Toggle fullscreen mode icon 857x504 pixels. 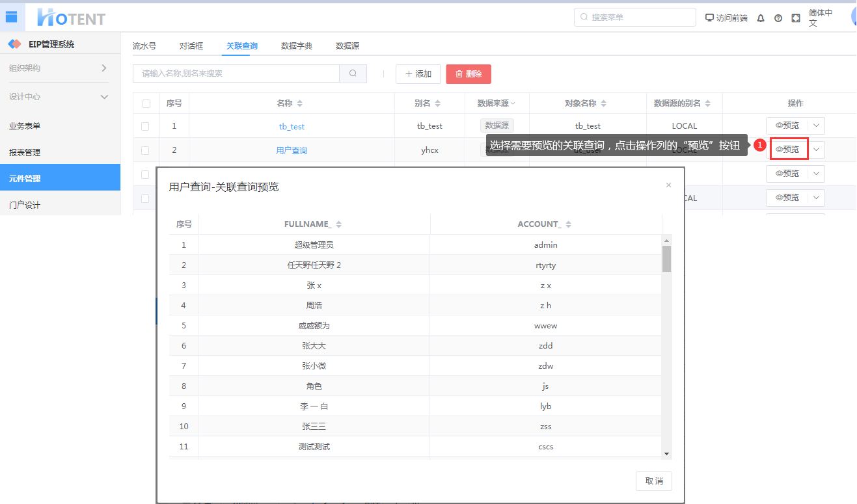pyautogui.click(x=796, y=18)
